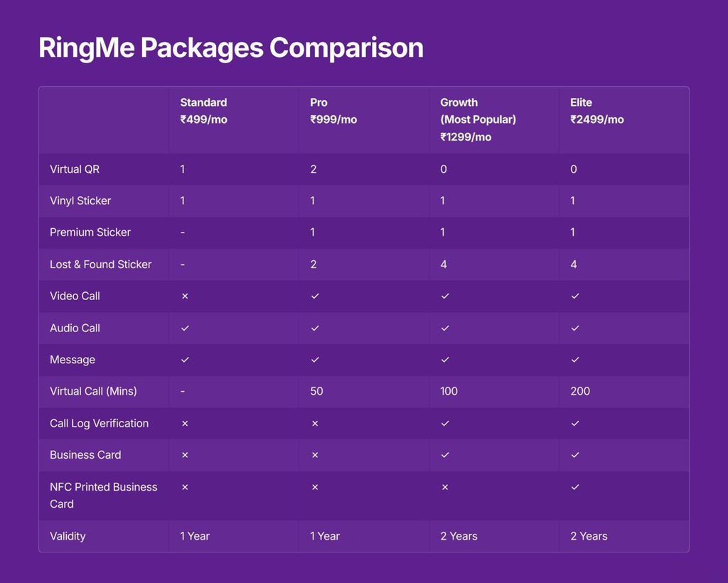The width and height of the screenshot is (728, 583).
Task: Select the 200 minutes value under Elite
Action: click(x=580, y=391)
